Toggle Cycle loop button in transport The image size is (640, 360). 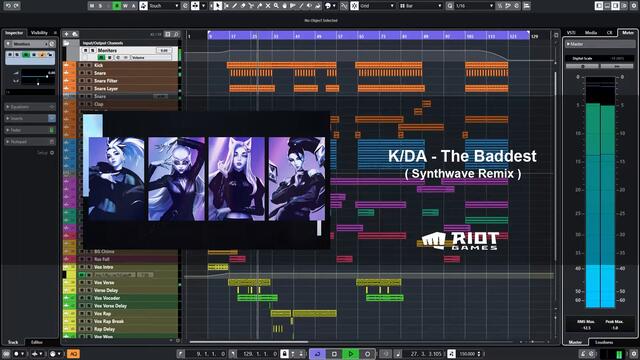coord(317,354)
